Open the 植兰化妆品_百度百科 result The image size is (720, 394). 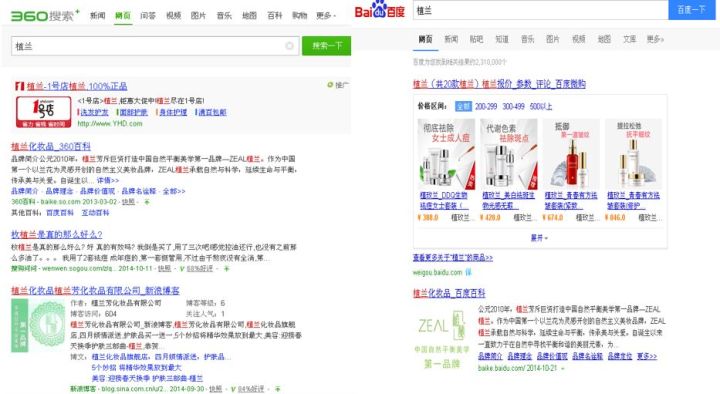pos(449,293)
